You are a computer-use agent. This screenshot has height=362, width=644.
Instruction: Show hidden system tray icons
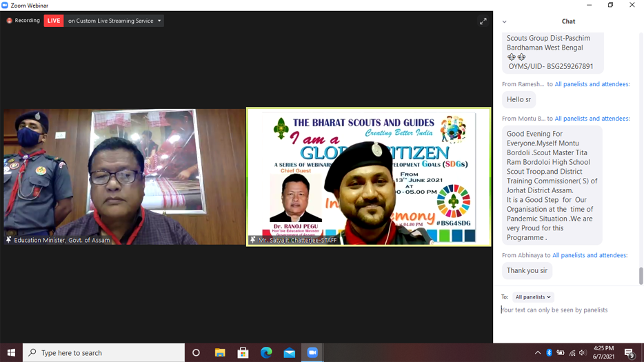[538, 353]
